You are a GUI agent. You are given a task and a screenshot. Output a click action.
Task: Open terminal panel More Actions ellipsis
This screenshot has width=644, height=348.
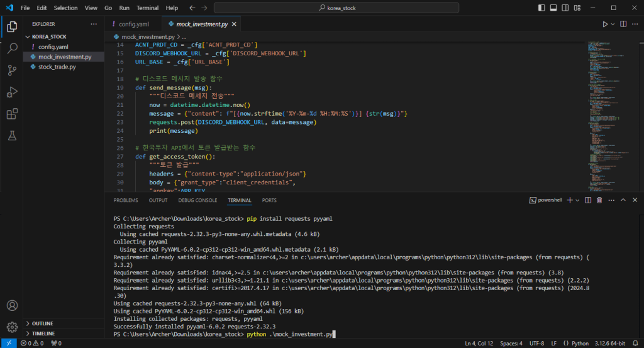611,200
